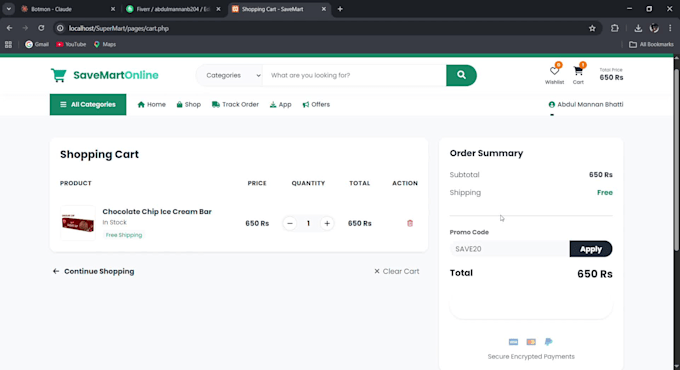Image resolution: width=680 pixels, height=370 pixels.
Task: Open the tab search dropdown arrow
Action: [x=9, y=9]
